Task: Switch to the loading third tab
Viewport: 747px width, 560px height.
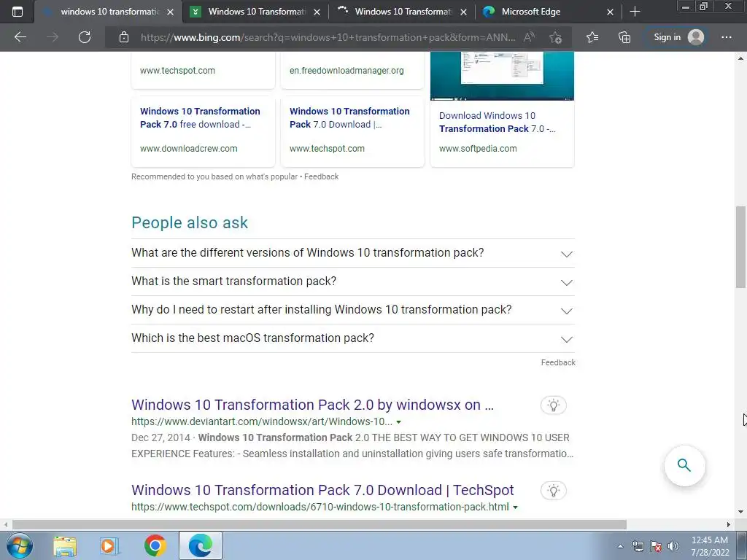Action: click(403, 12)
